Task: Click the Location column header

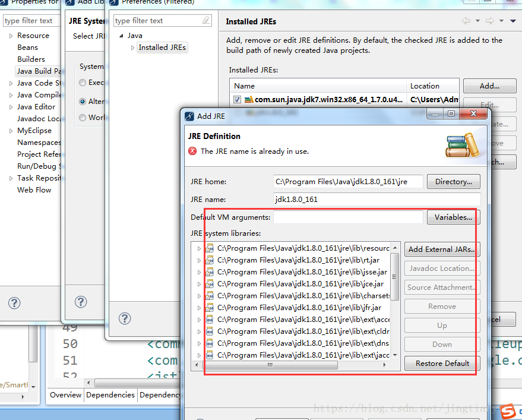Action: click(x=432, y=86)
